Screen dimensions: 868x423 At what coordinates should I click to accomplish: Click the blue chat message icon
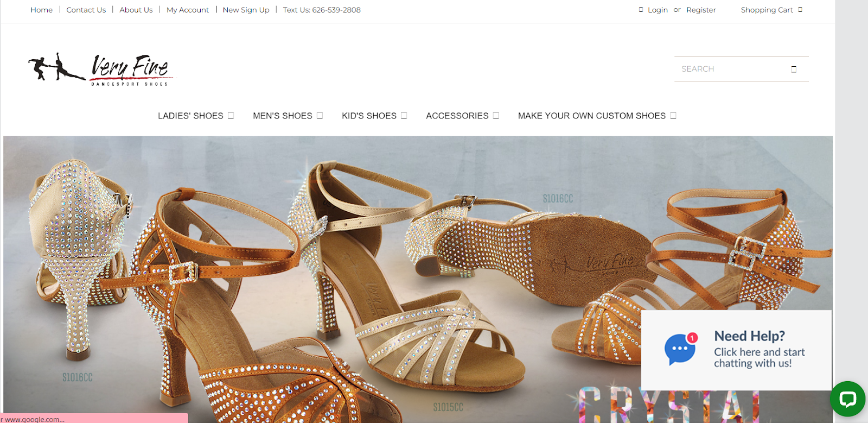tap(680, 349)
